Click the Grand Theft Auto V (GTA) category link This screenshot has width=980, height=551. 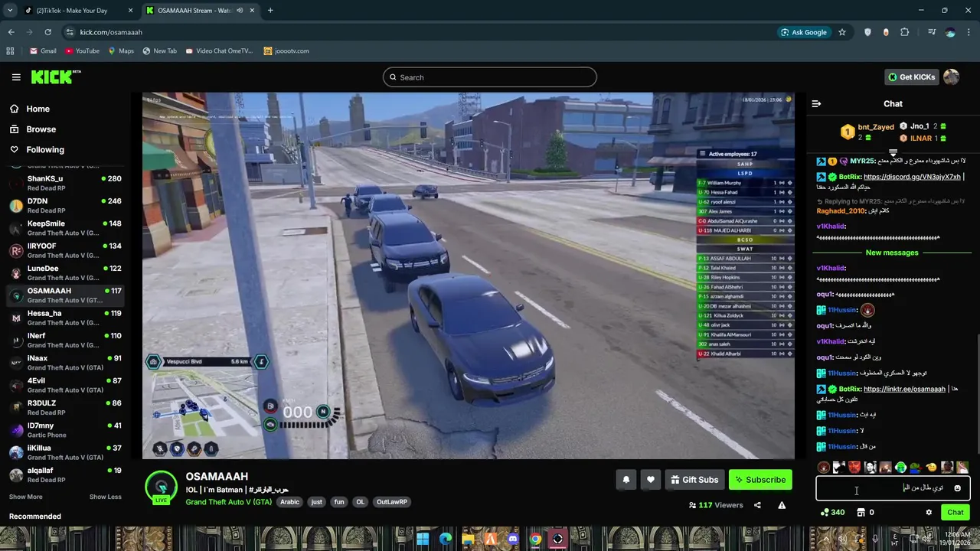[230, 502]
